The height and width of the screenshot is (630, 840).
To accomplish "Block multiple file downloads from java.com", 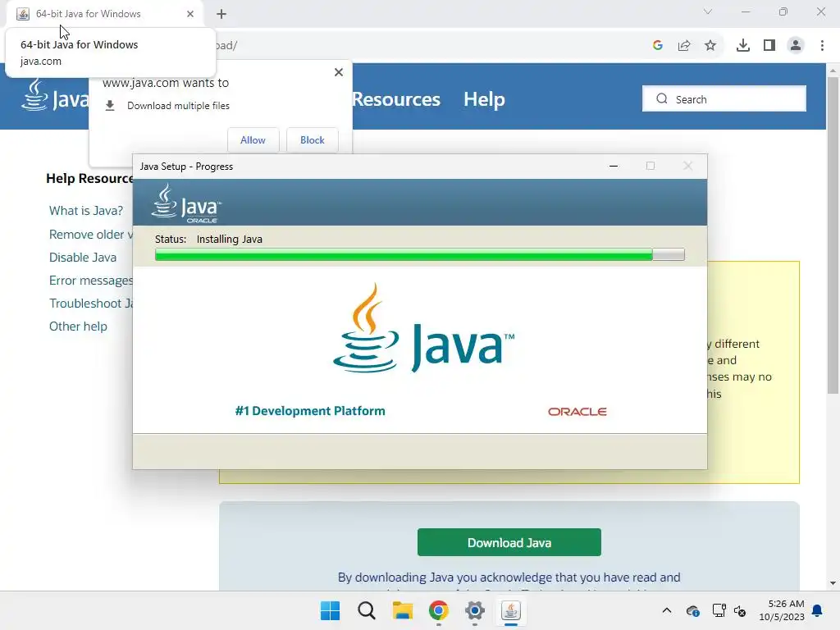I will coord(313,139).
